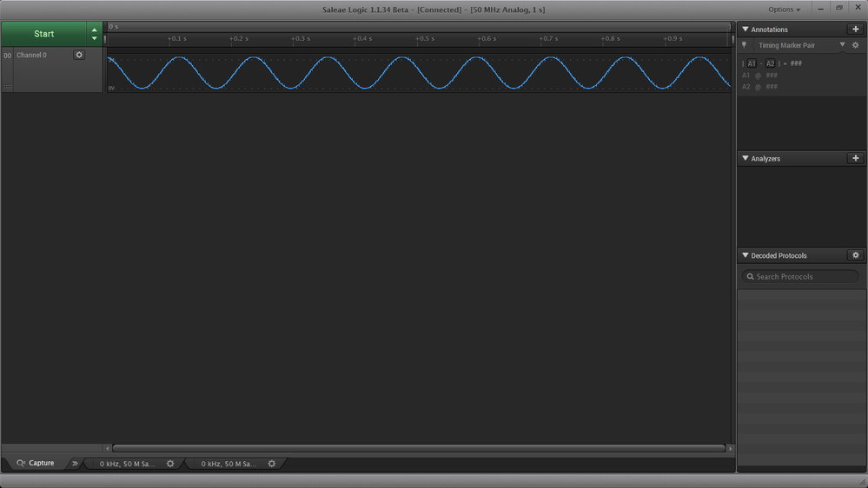Minimize the Saleae Logic window

click(820, 9)
